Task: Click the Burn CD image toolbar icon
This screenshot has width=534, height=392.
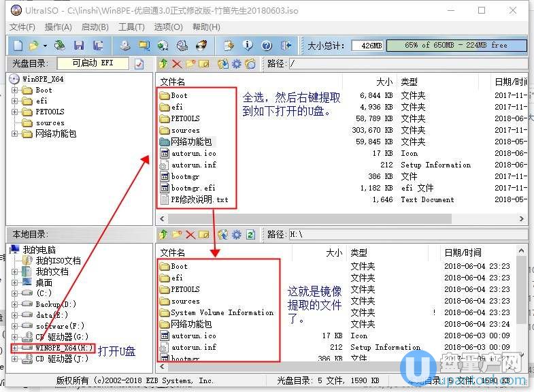Action: click(x=201, y=46)
